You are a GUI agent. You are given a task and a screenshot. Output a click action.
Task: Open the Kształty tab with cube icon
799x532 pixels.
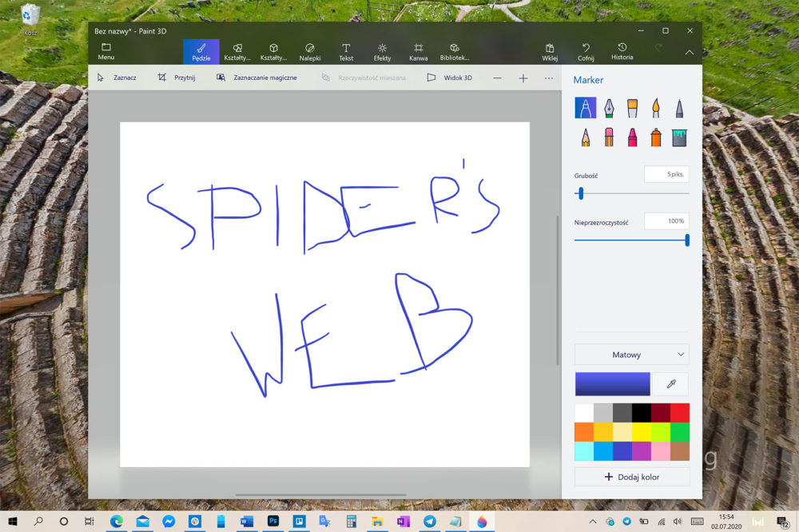[273, 51]
